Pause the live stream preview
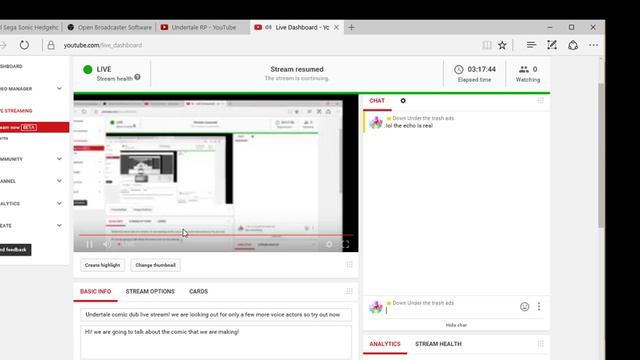This screenshot has width=640, height=360. point(89,244)
